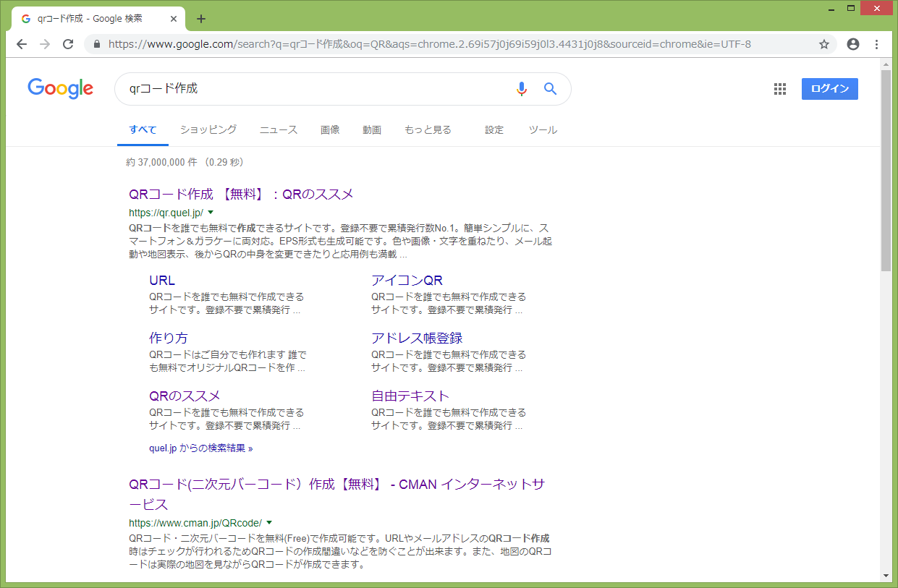
Task: Click the ログイン button
Action: (x=829, y=89)
